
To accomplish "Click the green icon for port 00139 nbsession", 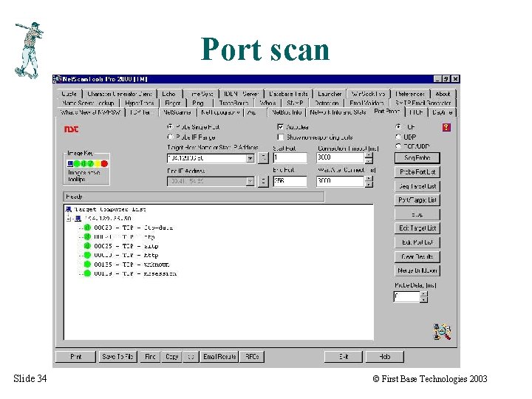I will point(87,273).
